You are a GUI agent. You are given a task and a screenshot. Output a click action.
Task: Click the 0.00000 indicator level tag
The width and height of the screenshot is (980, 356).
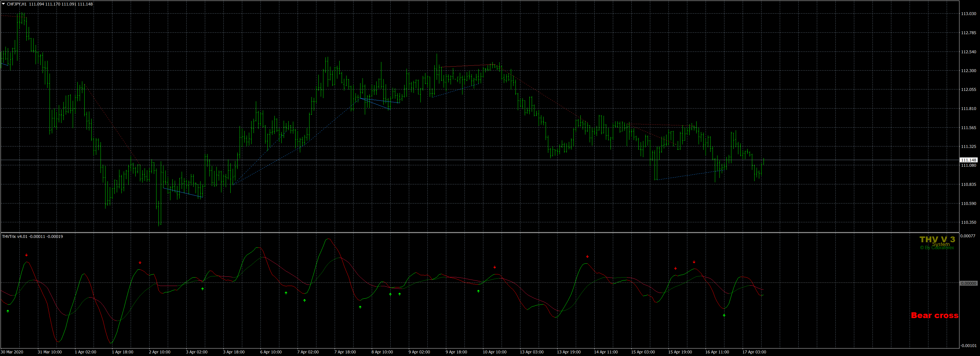point(968,283)
